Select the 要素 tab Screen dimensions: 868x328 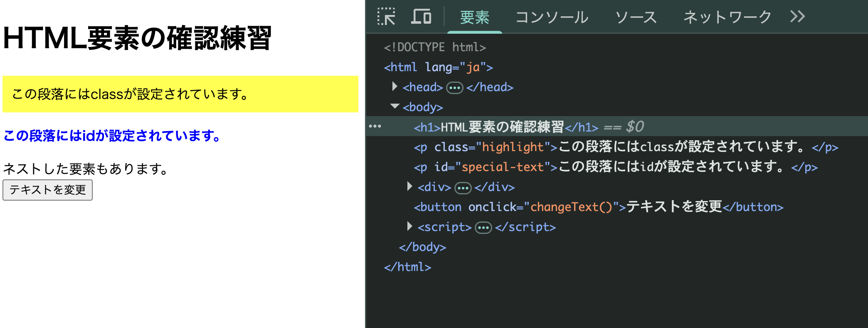[474, 17]
